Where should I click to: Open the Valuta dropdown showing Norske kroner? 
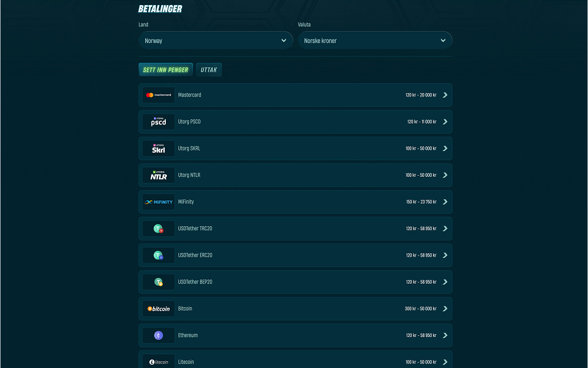(375, 41)
